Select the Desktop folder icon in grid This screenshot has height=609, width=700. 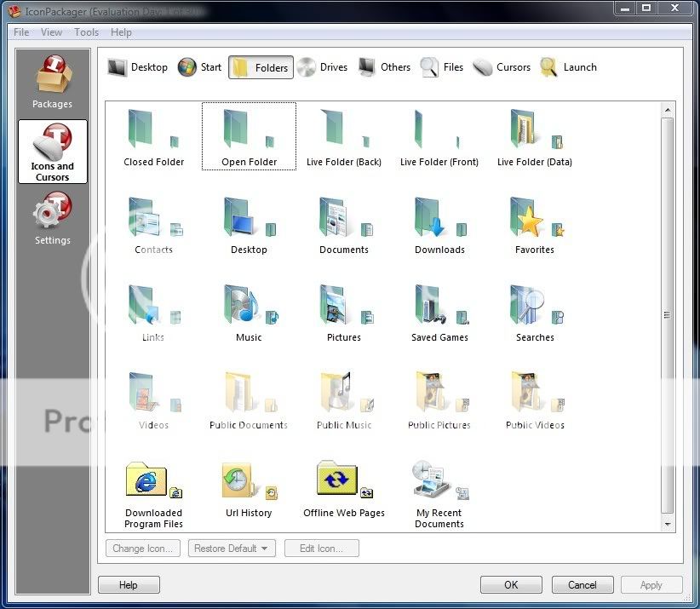249,224
